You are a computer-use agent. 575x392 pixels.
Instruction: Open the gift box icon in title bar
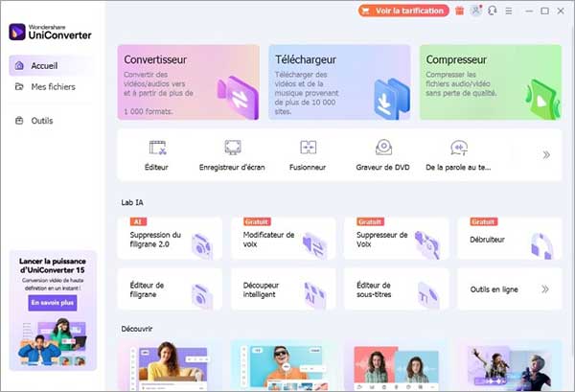click(x=459, y=11)
